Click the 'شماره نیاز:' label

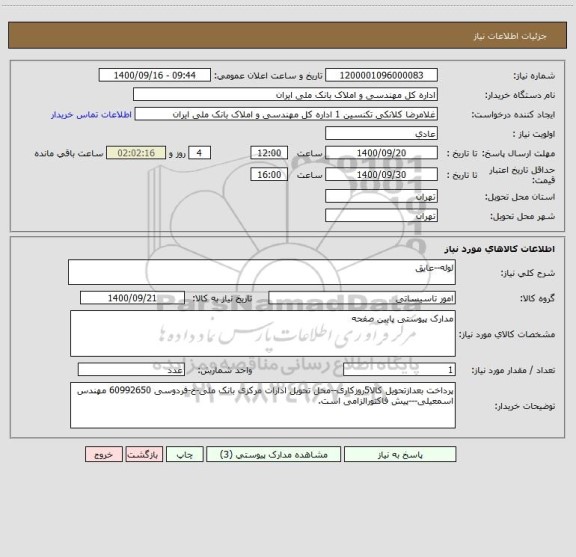coord(534,76)
